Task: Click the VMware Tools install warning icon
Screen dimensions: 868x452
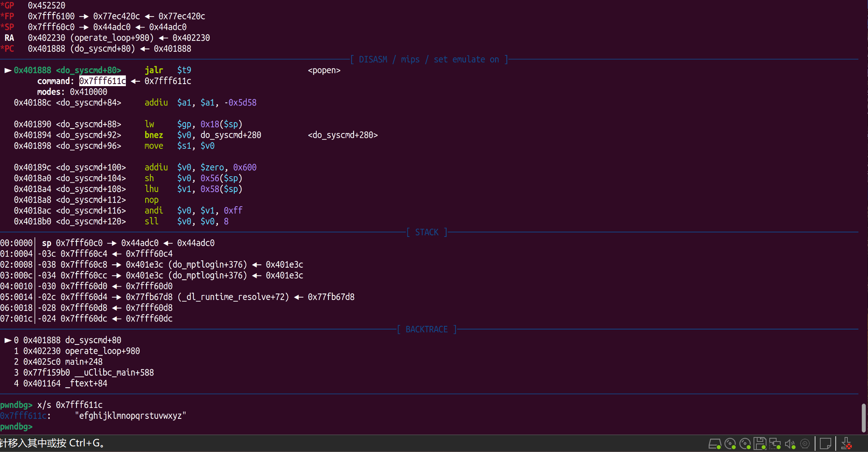Action: point(846,444)
